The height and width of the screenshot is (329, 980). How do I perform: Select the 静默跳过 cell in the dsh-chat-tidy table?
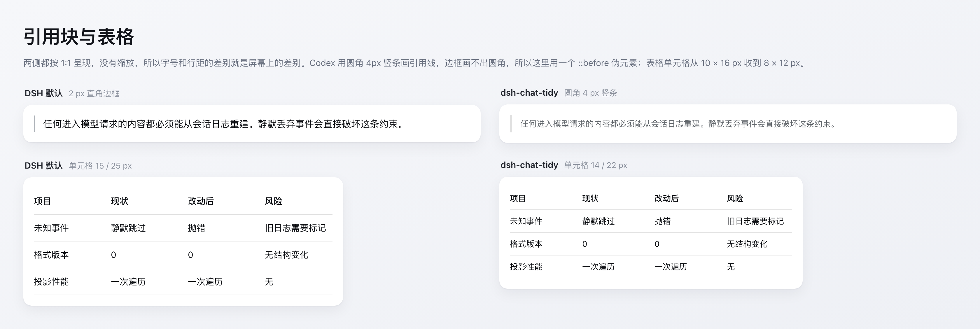click(598, 221)
